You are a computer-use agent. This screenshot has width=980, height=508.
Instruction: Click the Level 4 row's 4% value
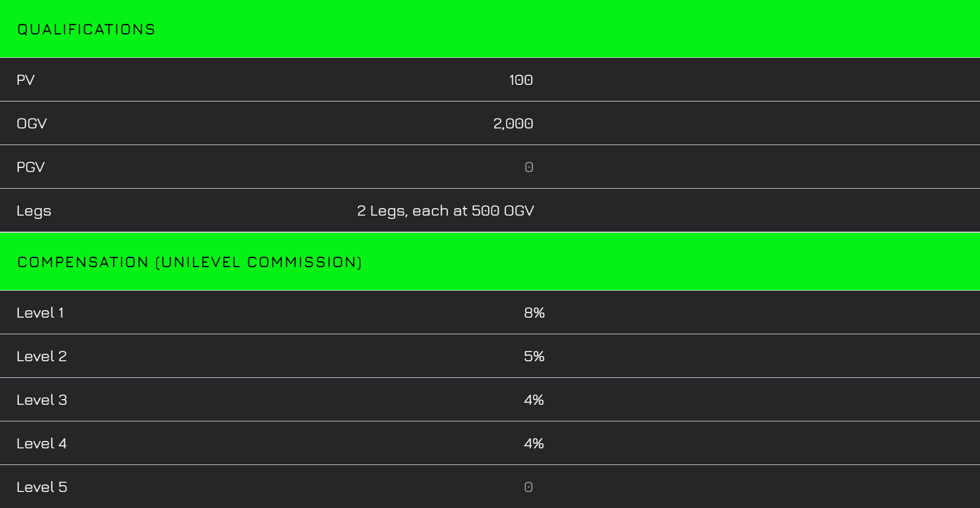point(534,443)
